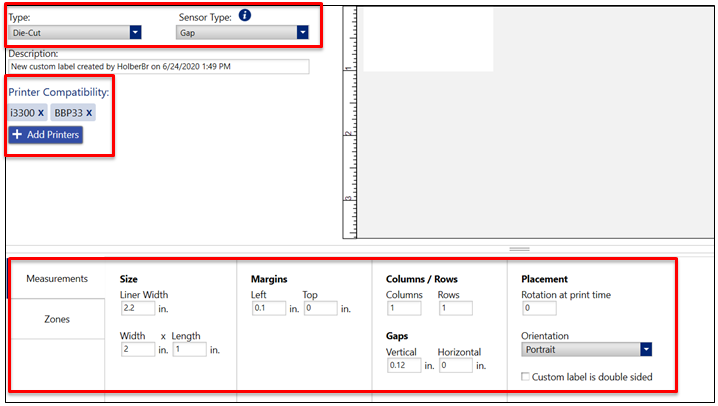Remove the i3300 printer tag
This screenshot has height=406, width=718.
pyautogui.click(x=41, y=113)
